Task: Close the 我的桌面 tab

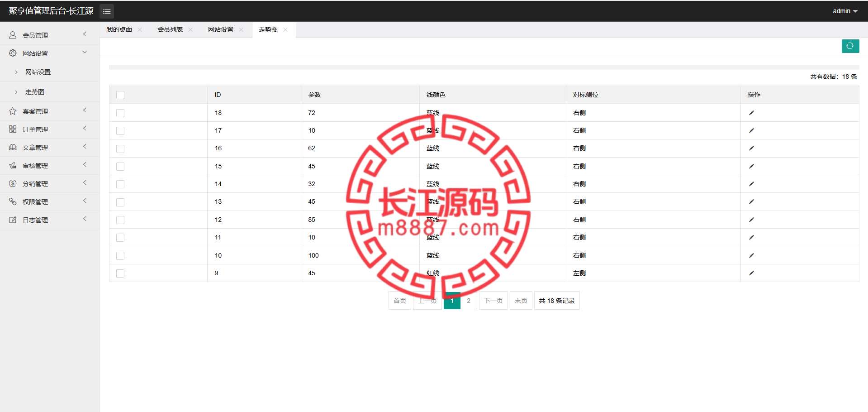Action: point(140,29)
